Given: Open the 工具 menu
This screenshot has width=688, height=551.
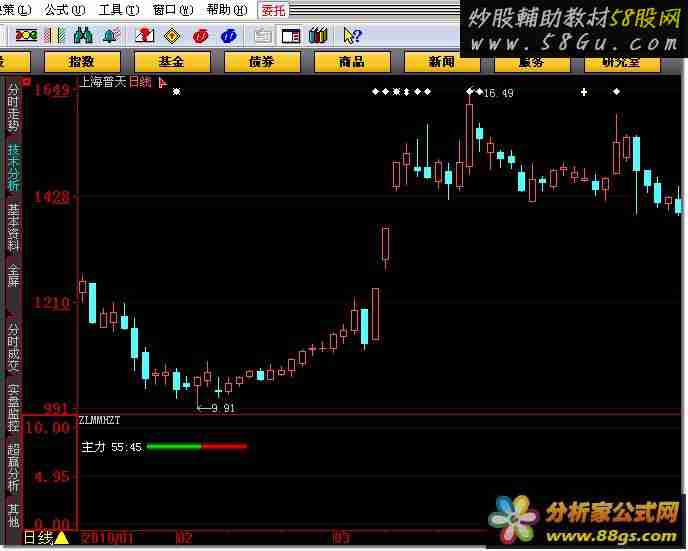Looking at the screenshot, I should click(119, 10).
